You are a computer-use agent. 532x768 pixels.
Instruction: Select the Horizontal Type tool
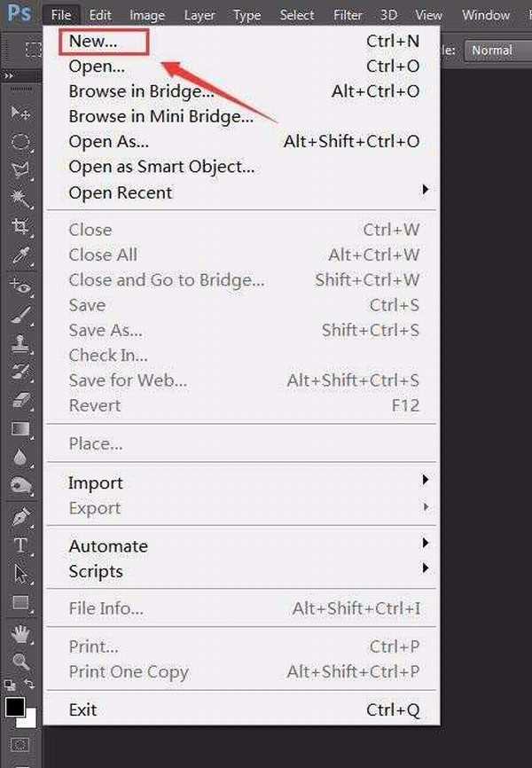pos(20,545)
